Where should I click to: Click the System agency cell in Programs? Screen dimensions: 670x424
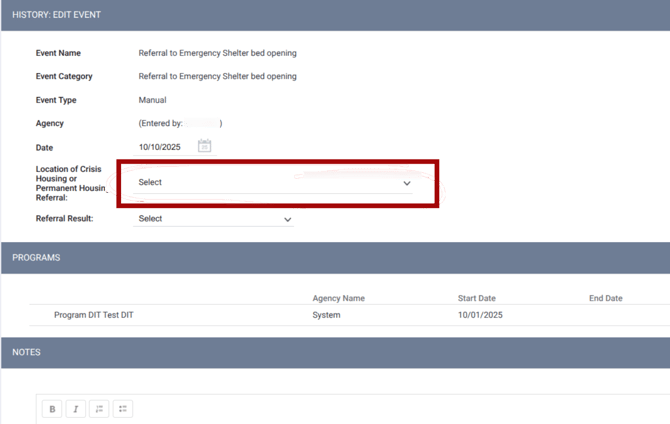pyautogui.click(x=326, y=315)
